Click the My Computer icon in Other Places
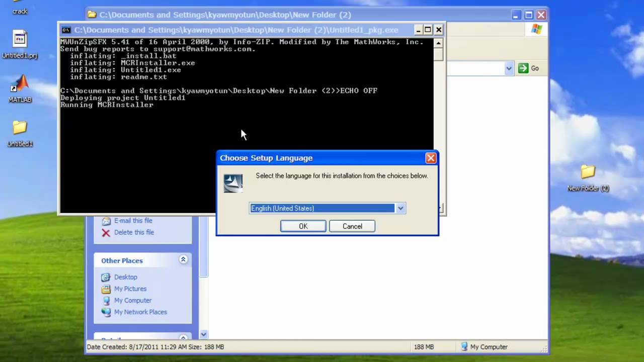 pos(106,300)
